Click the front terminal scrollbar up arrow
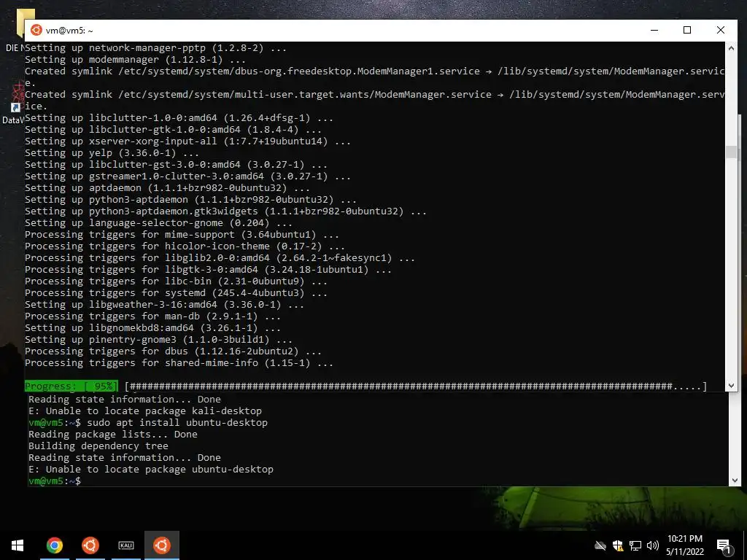The height and width of the screenshot is (560, 747). point(731,48)
